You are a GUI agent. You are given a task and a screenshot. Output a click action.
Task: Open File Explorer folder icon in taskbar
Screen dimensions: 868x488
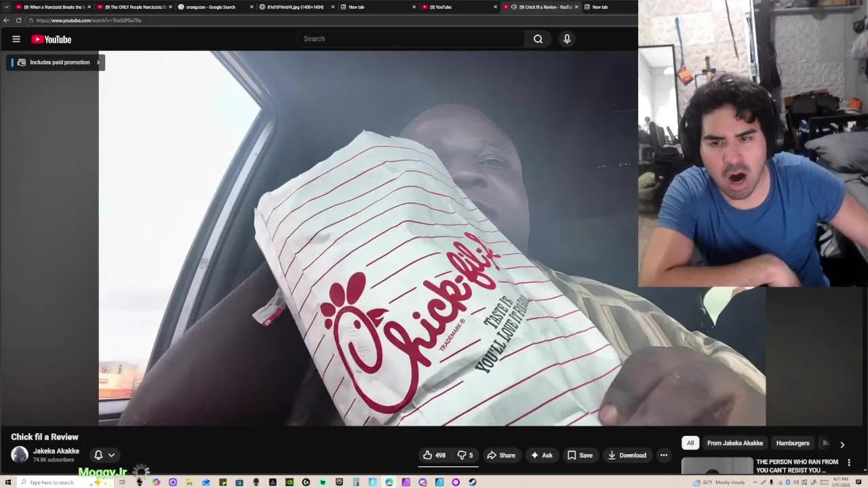pyautogui.click(x=189, y=483)
